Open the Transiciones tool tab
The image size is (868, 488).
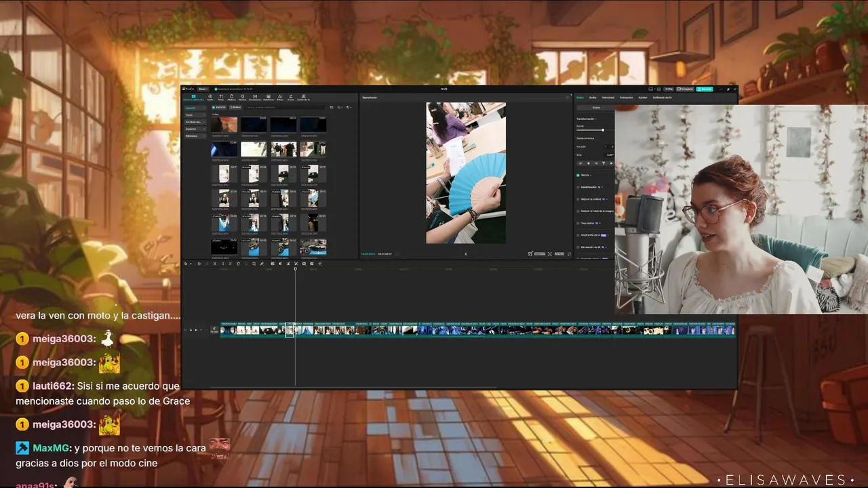[x=255, y=99]
